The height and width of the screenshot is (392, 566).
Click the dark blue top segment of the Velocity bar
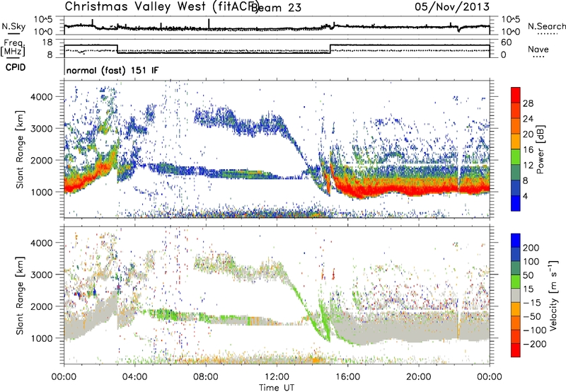tap(516, 240)
